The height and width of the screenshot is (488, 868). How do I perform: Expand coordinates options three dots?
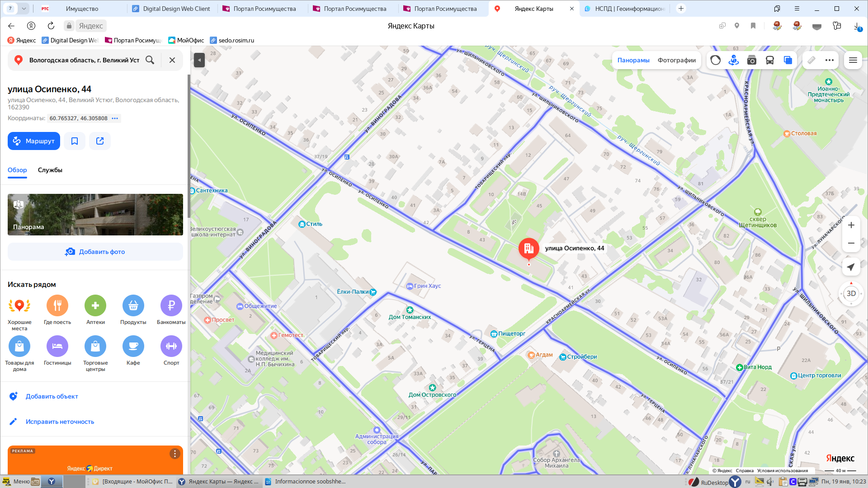click(115, 118)
